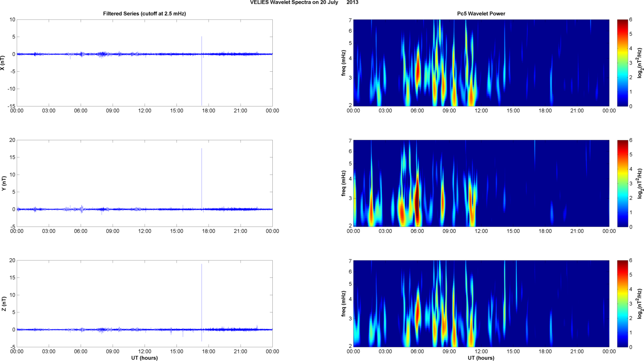Click 'freq (mHz)' label of bottom wavelet plot

click(344, 304)
